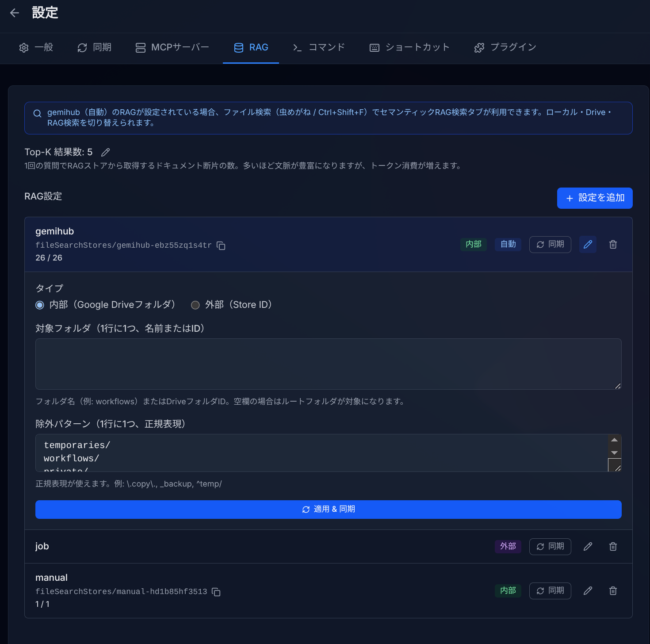Delete the job RAG setting
Viewport: 650px width, 644px height.
coord(613,547)
